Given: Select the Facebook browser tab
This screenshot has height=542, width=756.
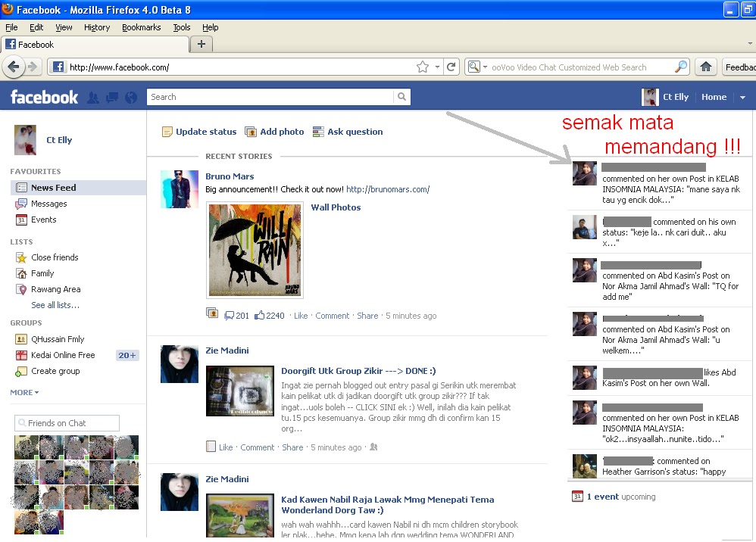Looking at the screenshot, I should pyautogui.click(x=95, y=45).
